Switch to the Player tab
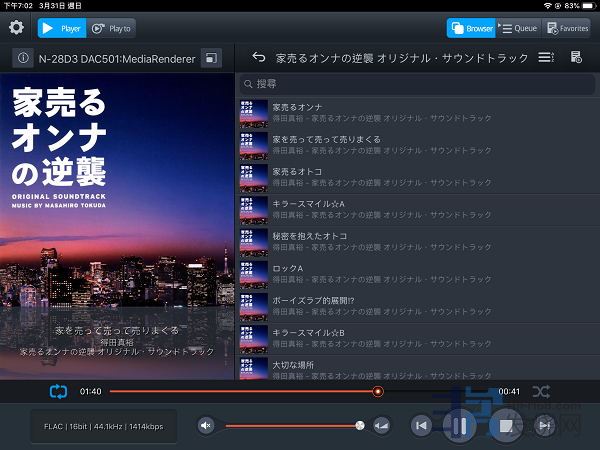 pyautogui.click(x=62, y=28)
